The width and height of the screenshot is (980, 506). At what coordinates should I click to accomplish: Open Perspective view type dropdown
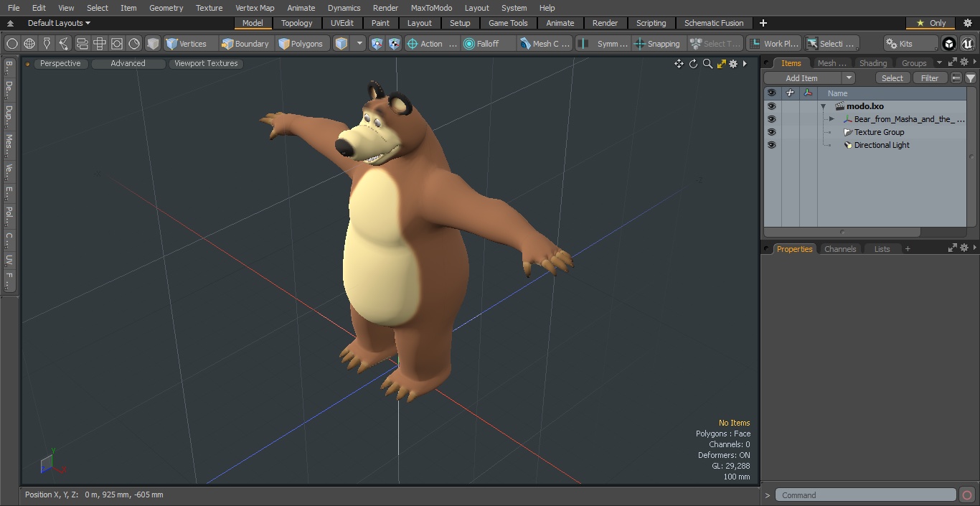coord(60,63)
